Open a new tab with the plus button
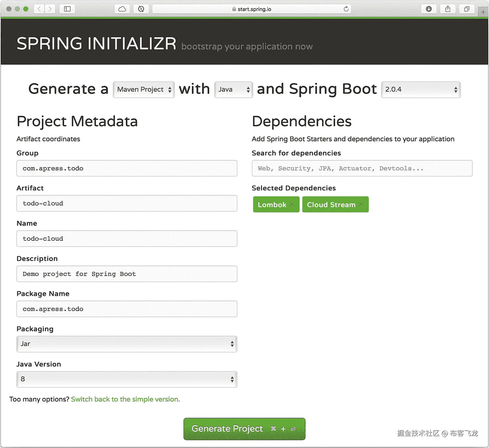489x448 pixels. pyautogui.click(x=483, y=12)
